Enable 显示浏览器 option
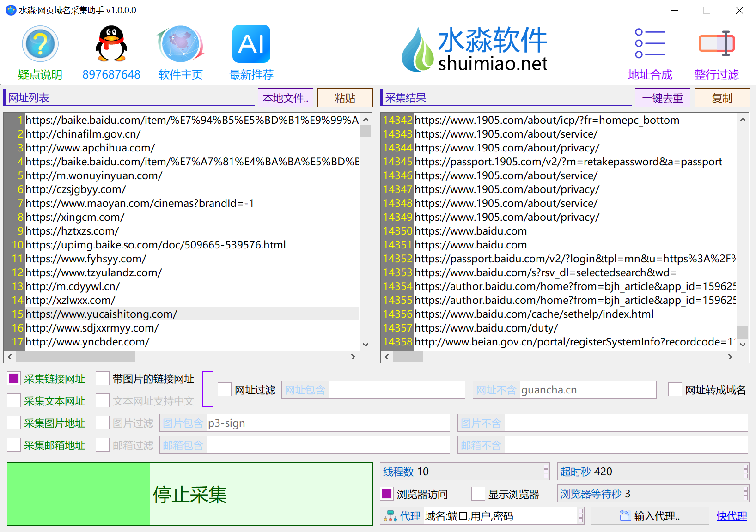Viewport: 756px width, 532px height. (478, 494)
